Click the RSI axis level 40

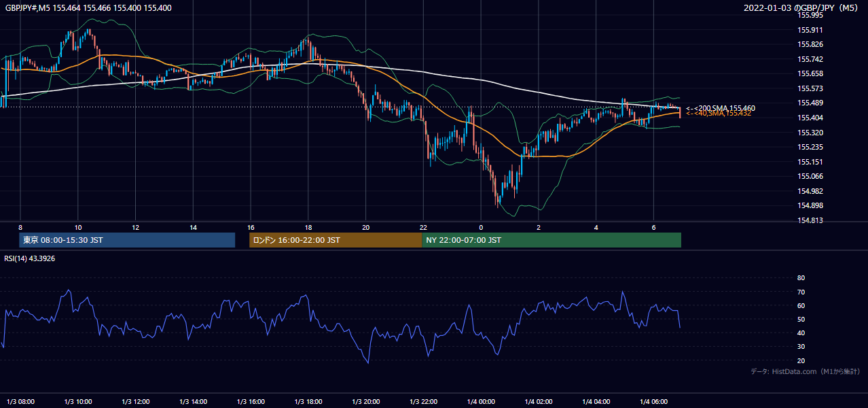tap(801, 333)
